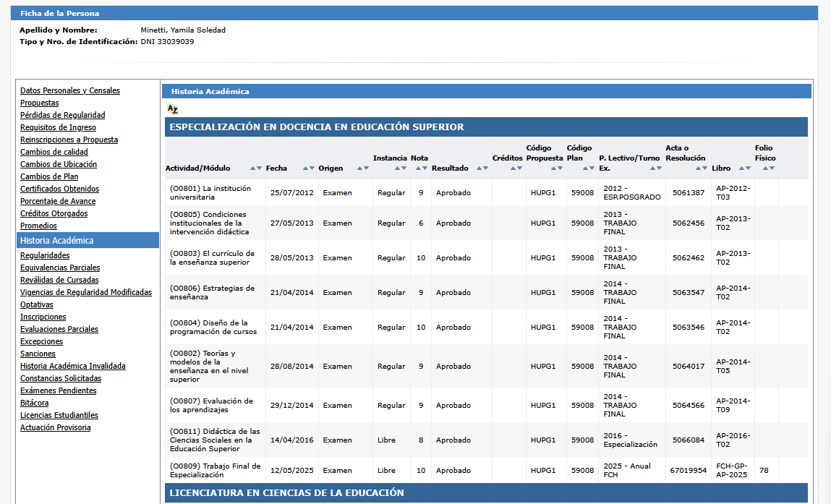This screenshot has height=504, width=831.
Task: Sort Fecha column ascending arrow
Action: (x=305, y=168)
